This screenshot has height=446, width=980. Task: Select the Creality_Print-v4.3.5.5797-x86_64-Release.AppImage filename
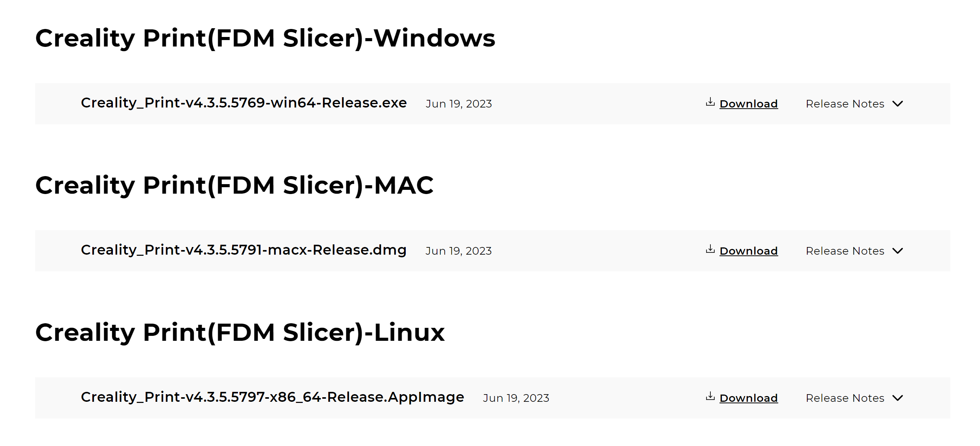pos(272,397)
